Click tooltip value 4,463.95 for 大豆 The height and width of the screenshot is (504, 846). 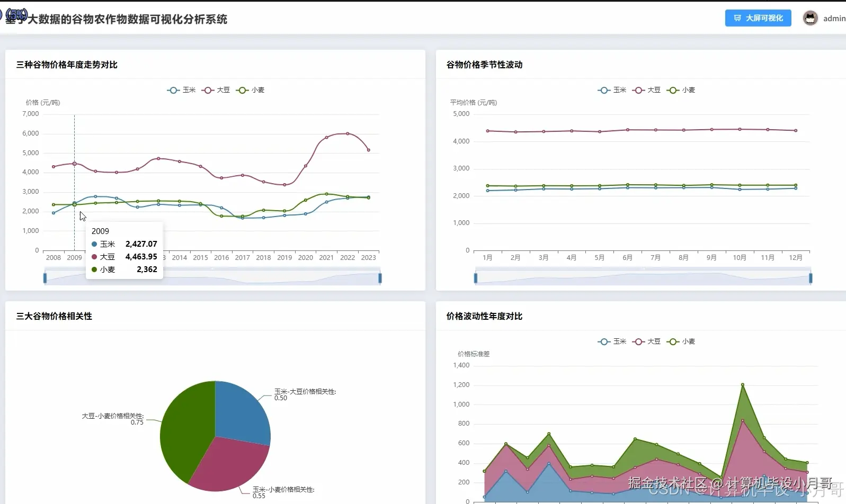[141, 257]
